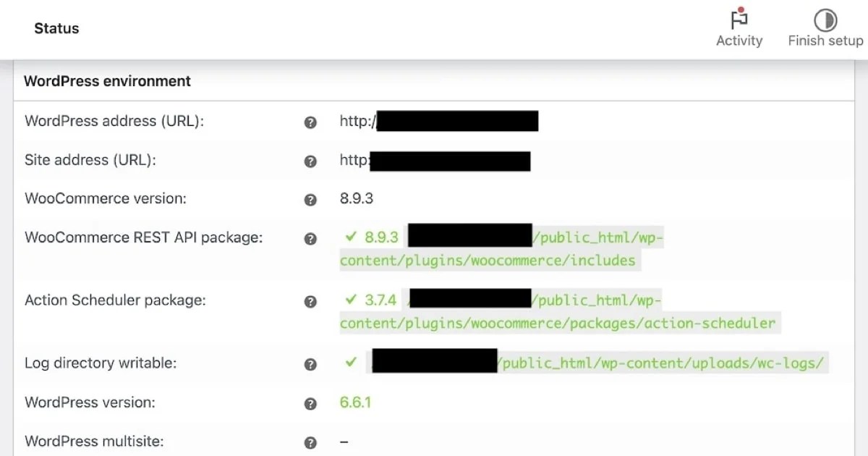This screenshot has width=868, height=456.
Task: Click the Activity label text
Action: click(x=739, y=41)
